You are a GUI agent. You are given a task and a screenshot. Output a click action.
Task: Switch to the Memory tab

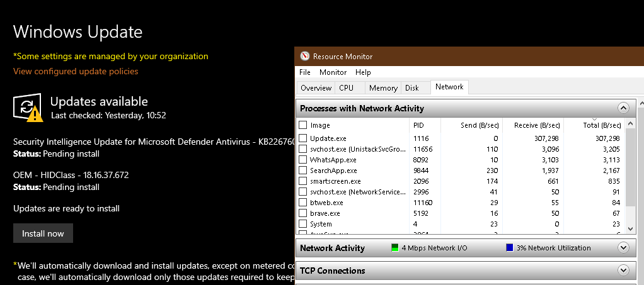[x=383, y=87]
